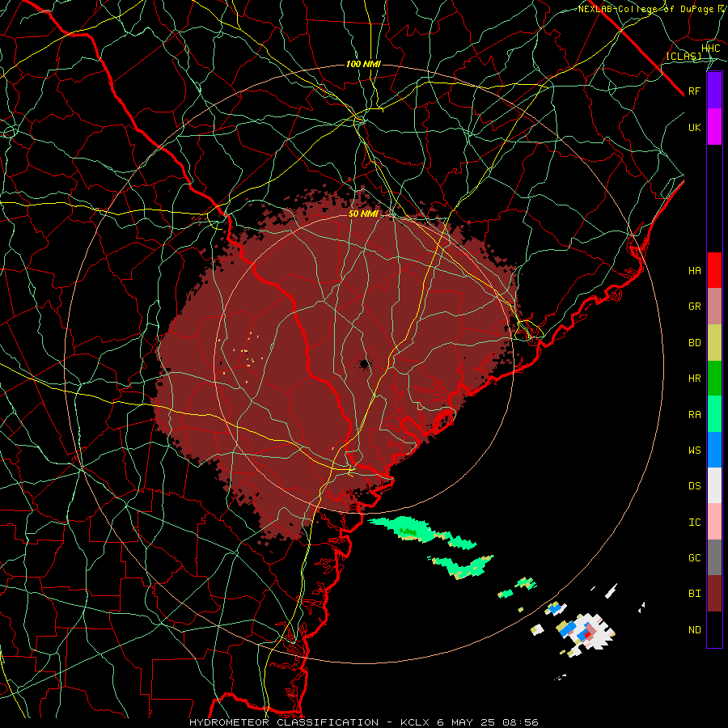Click the KCLX station identifier
Image resolution: width=728 pixels, height=728 pixels.
pyautogui.click(x=416, y=722)
